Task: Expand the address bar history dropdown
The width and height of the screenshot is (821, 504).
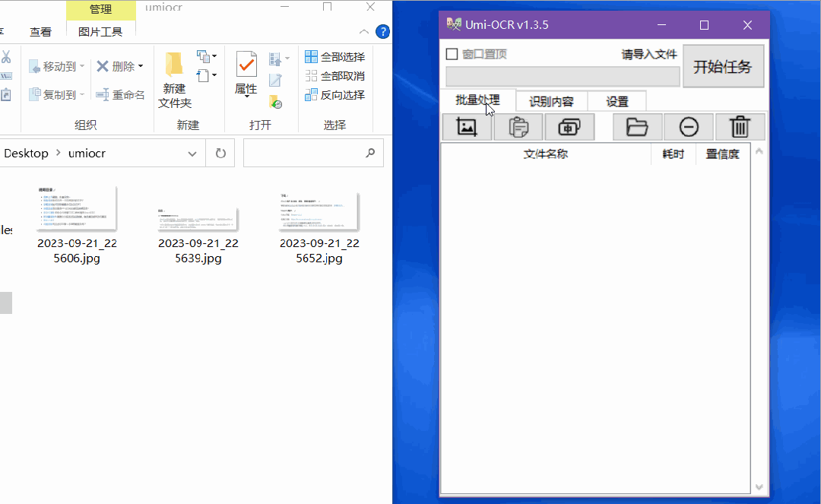Action: coord(192,154)
